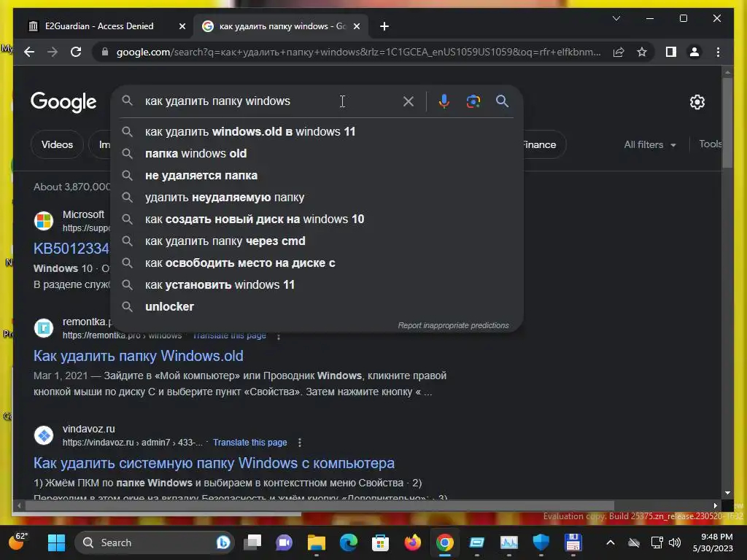The image size is (747, 560).
Task: Choose suggestion папка windows old
Action: coord(317,153)
